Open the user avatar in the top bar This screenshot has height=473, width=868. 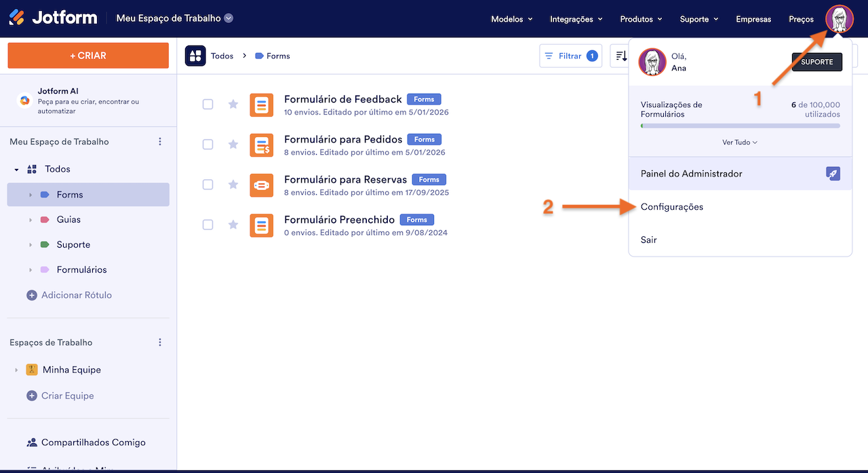point(839,19)
